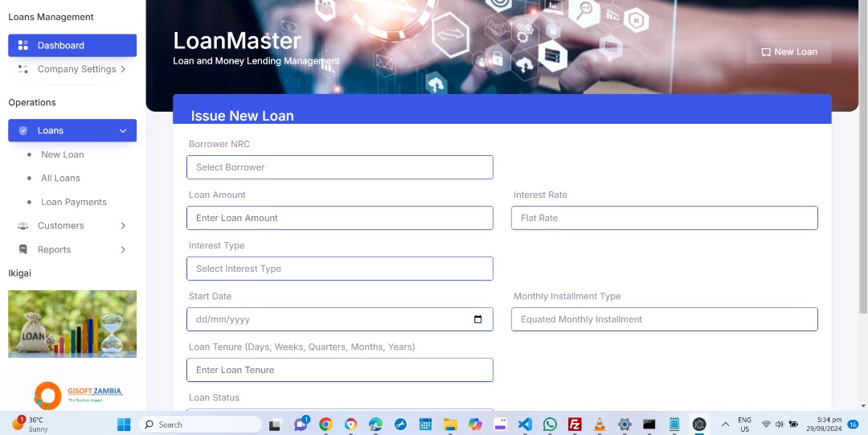Image resolution: width=868 pixels, height=435 pixels.
Task: Go to All Loans in sidebar
Action: tap(60, 179)
